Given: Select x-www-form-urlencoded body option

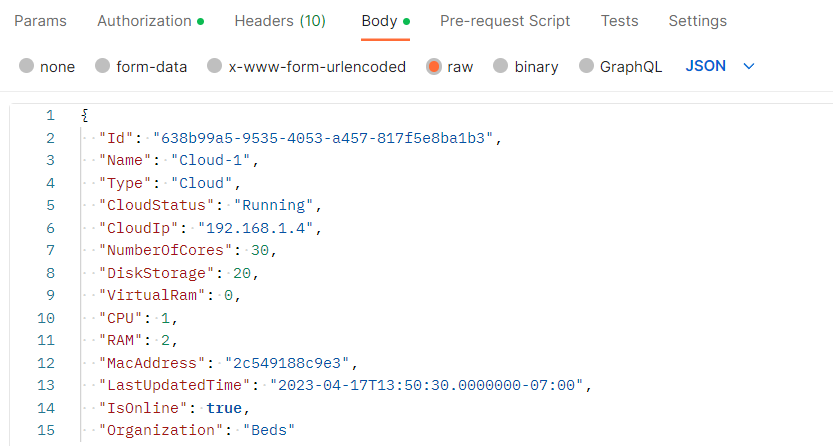Looking at the screenshot, I should 215,66.
